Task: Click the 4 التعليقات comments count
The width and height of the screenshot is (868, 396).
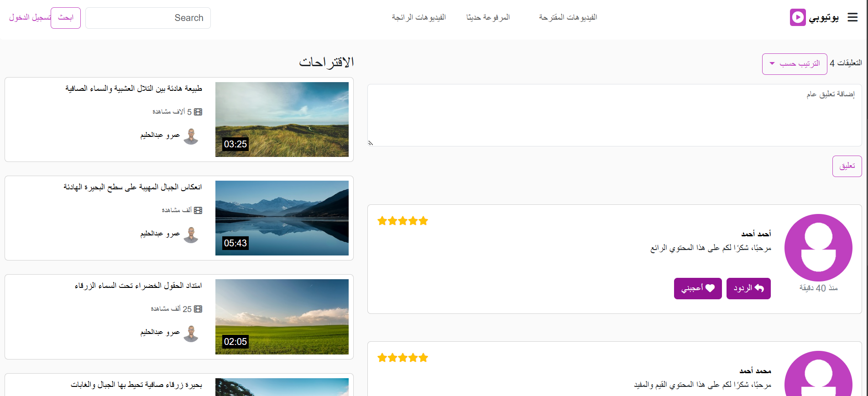Action: point(846,63)
